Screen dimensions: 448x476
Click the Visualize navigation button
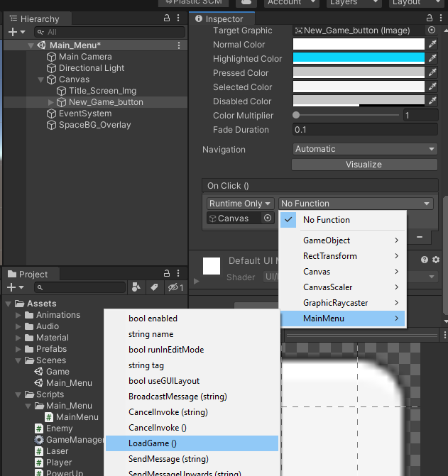[x=364, y=165]
